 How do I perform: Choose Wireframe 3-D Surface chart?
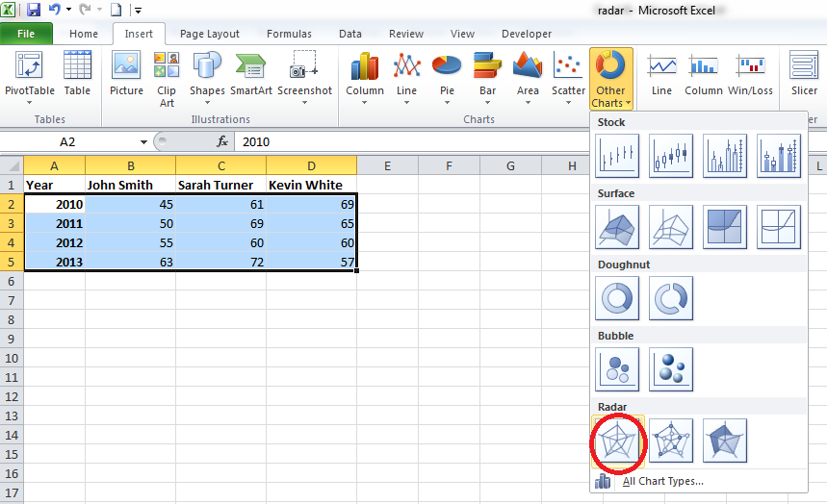pos(671,227)
